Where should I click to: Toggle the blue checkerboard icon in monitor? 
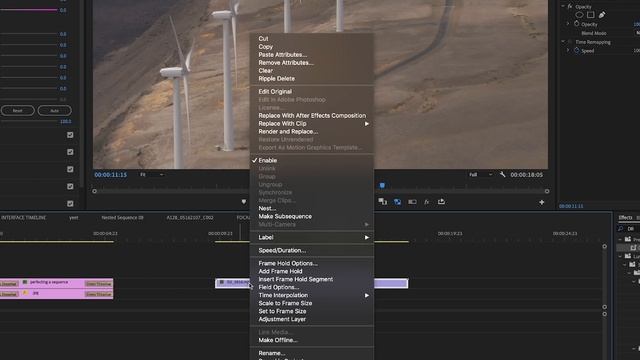point(397,202)
